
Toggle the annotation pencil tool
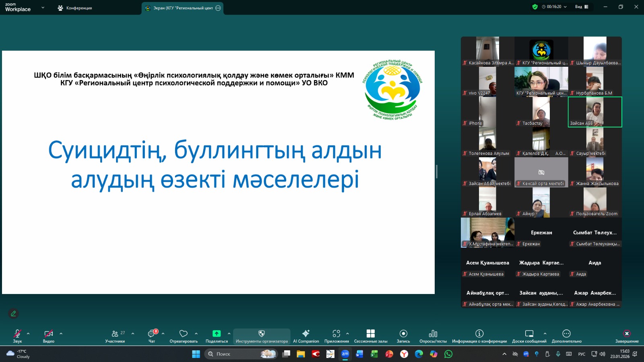[13, 313]
